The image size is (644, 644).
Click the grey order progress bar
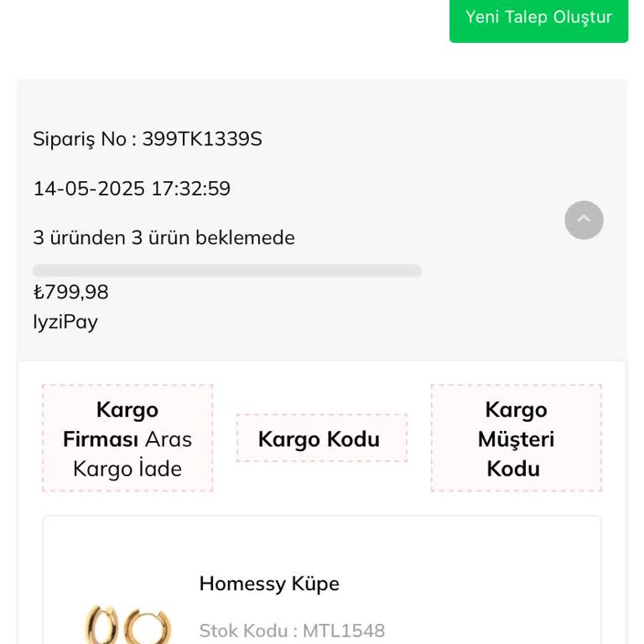click(226, 271)
